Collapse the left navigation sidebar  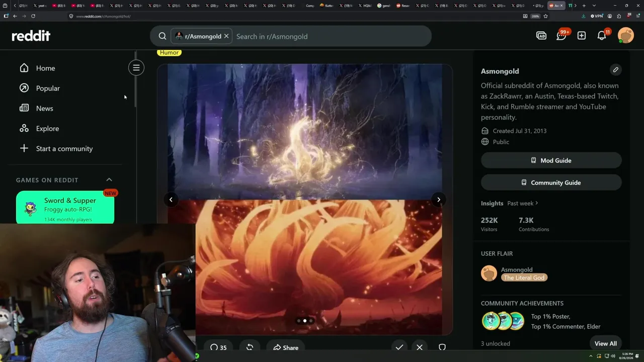pyautogui.click(x=136, y=67)
